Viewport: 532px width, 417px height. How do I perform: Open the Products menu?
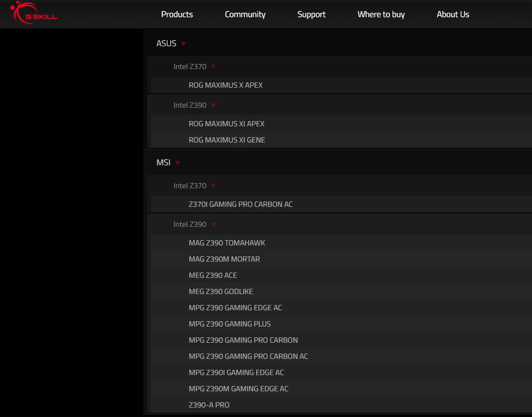[177, 14]
